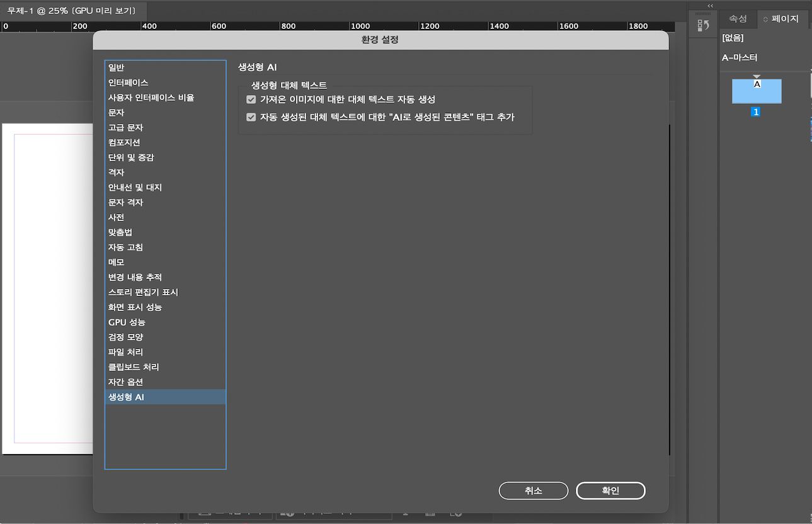Image resolution: width=812 pixels, height=524 pixels.
Task: Collapse the panel dock with double-chevron
Action: point(711,6)
